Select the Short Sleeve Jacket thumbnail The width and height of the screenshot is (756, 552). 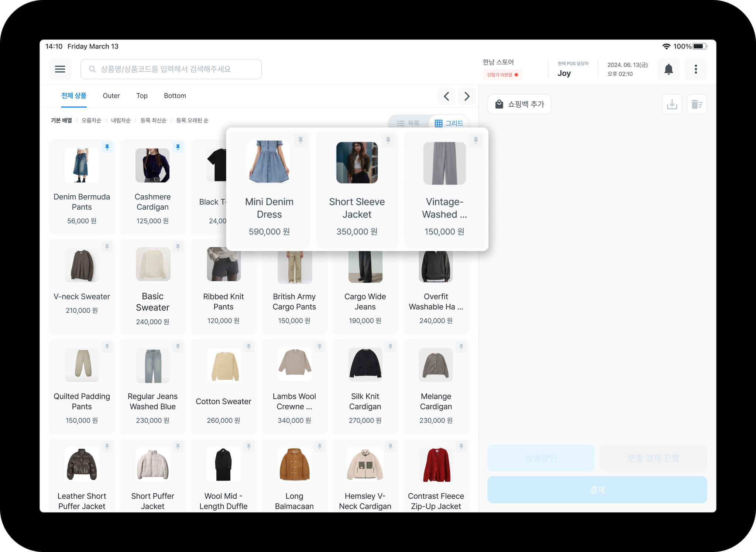357,163
